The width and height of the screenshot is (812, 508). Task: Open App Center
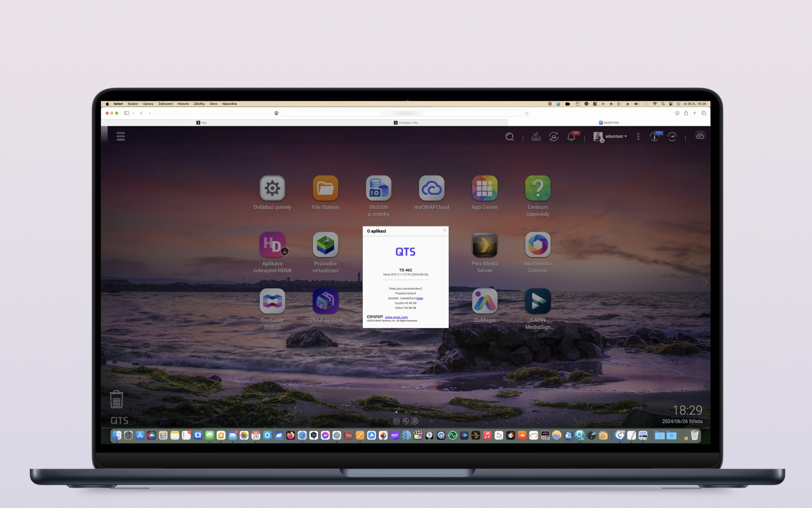coord(485,188)
